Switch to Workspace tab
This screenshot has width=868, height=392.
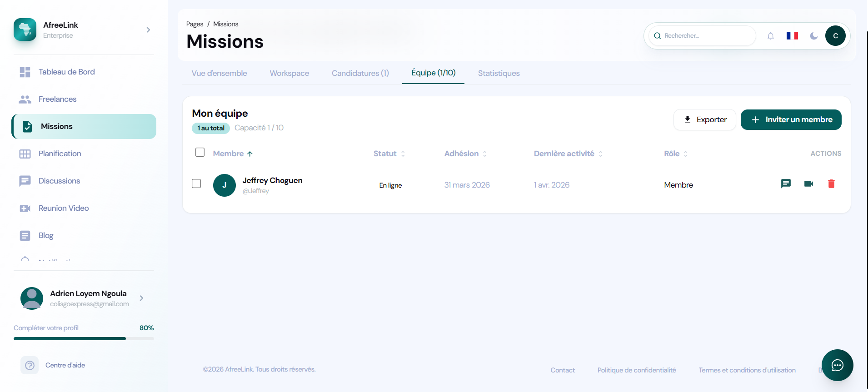point(289,73)
